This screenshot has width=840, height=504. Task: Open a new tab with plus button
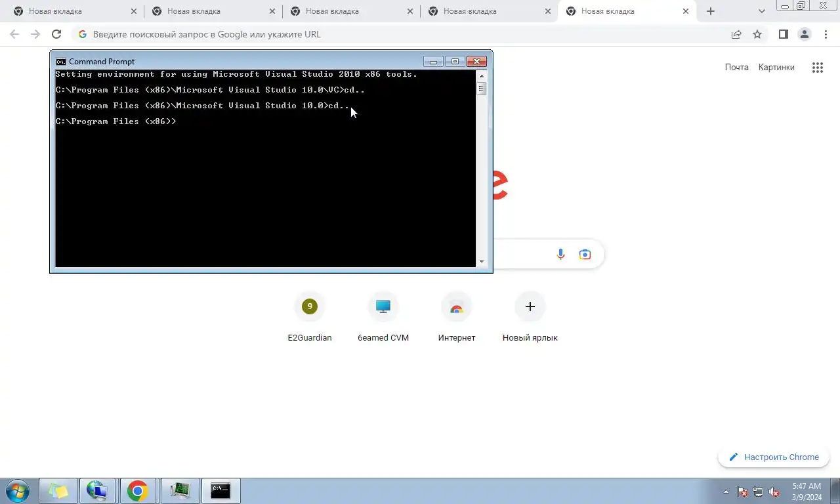tap(711, 11)
